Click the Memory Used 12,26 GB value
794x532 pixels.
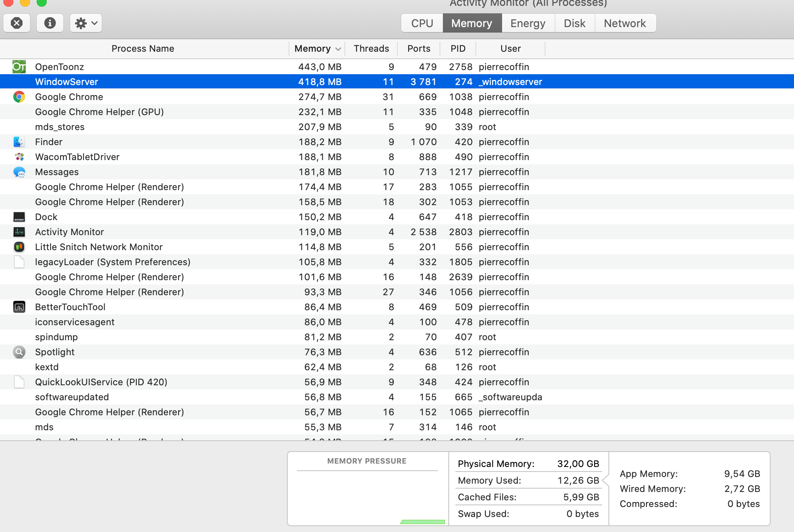point(578,480)
